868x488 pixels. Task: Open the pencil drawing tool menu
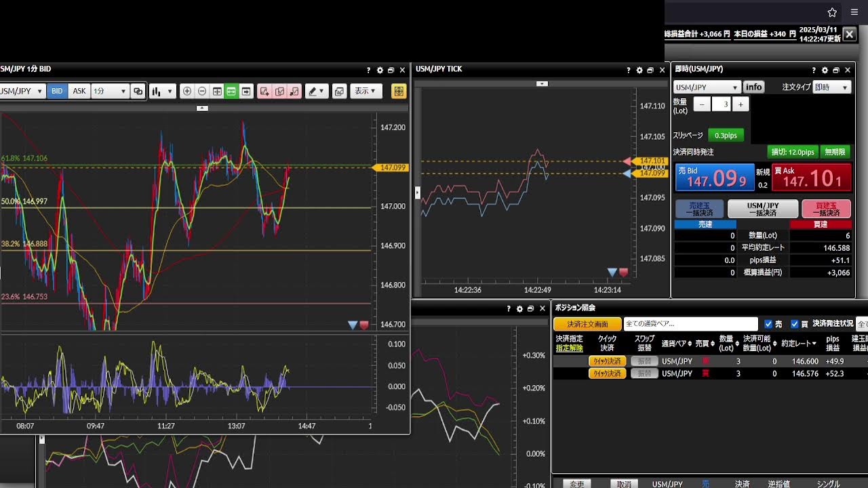[316, 91]
